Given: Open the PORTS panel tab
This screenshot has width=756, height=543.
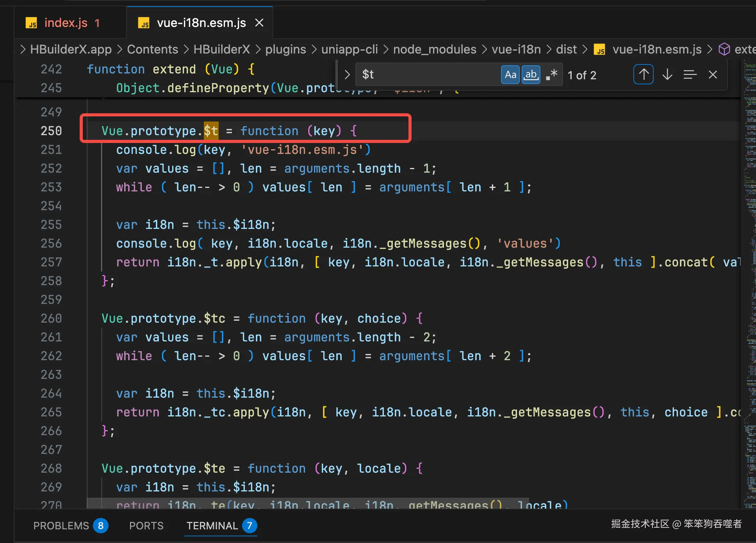Looking at the screenshot, I should pos(146,526).
